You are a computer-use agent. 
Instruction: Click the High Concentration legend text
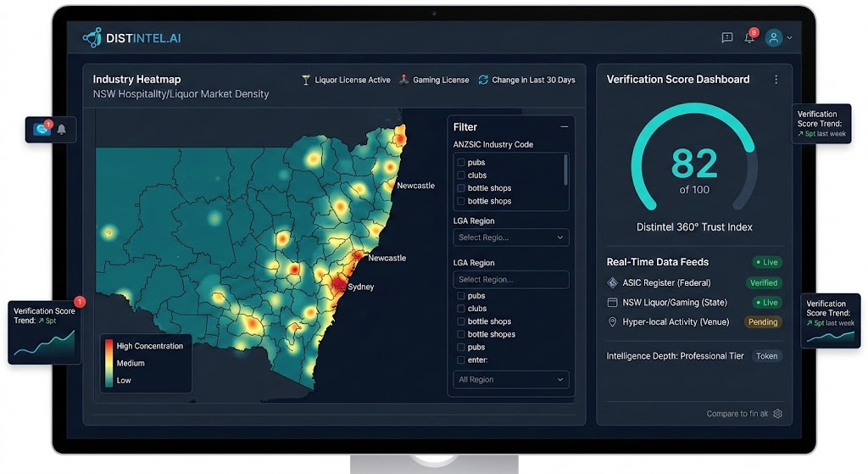(149, 346)
